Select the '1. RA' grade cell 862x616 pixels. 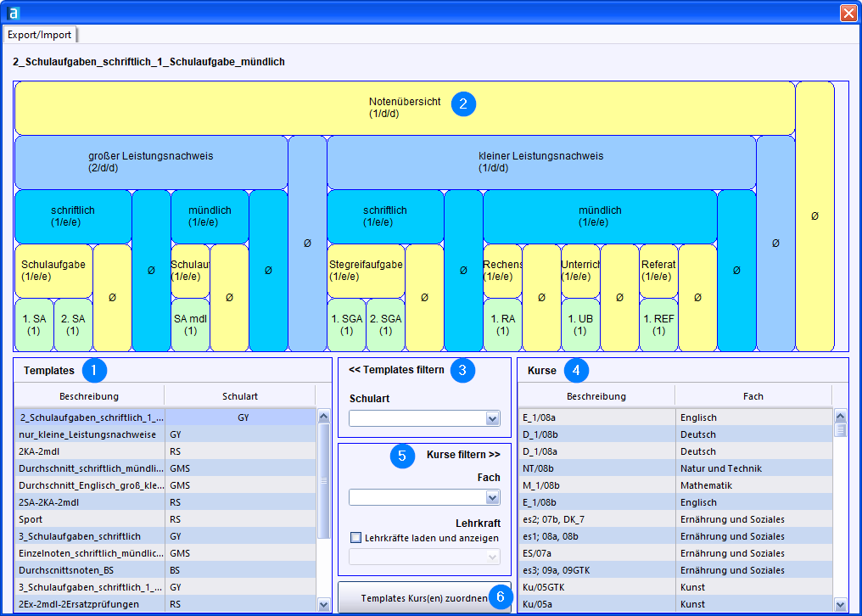coord(502,324)
